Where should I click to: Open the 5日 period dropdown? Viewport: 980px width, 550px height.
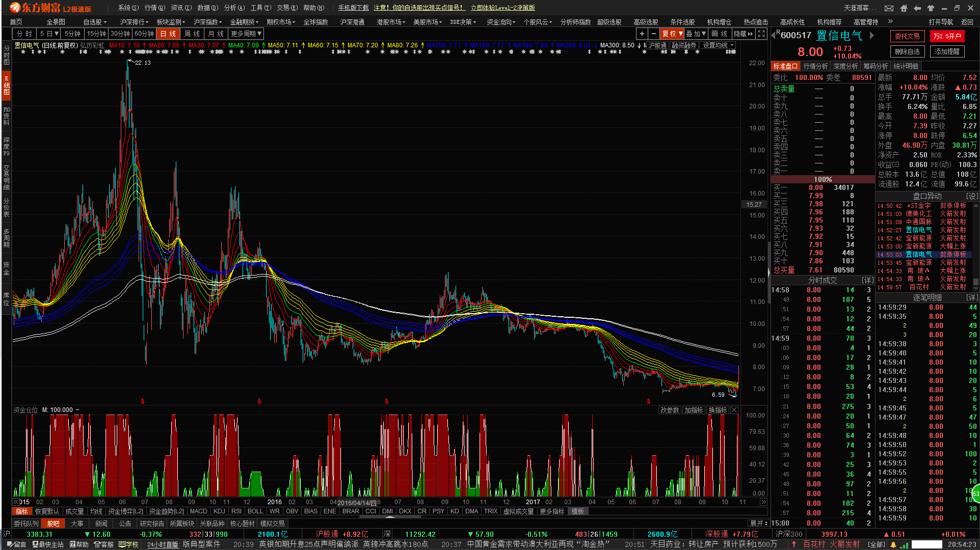pyautogui.click(x=49, y=34)
